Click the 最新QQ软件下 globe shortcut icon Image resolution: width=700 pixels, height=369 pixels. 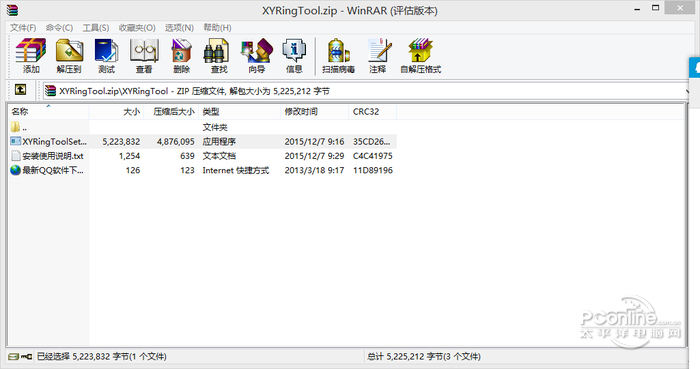click(15, 170)
